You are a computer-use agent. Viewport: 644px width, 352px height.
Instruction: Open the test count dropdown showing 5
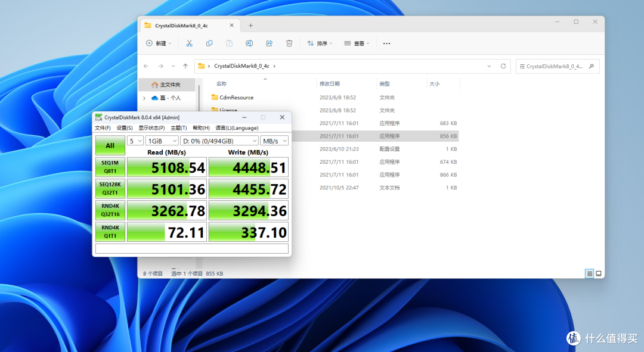tap(135, 141)
